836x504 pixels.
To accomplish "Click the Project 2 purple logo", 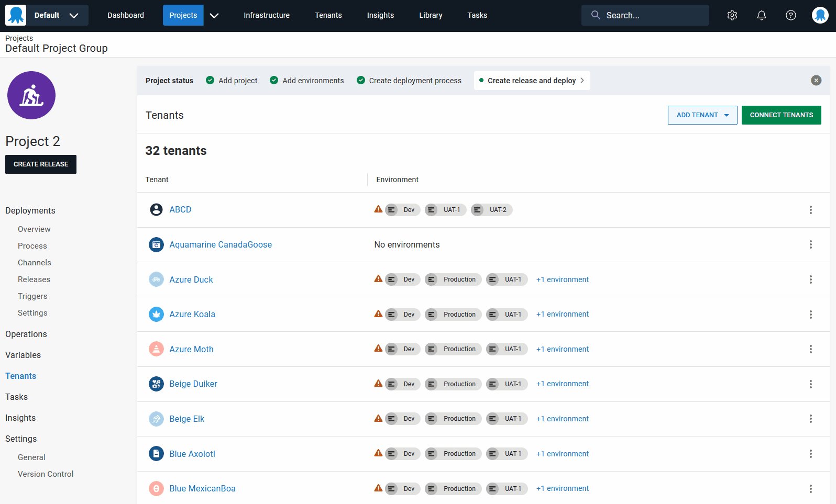I will click(x=31, y=95).
